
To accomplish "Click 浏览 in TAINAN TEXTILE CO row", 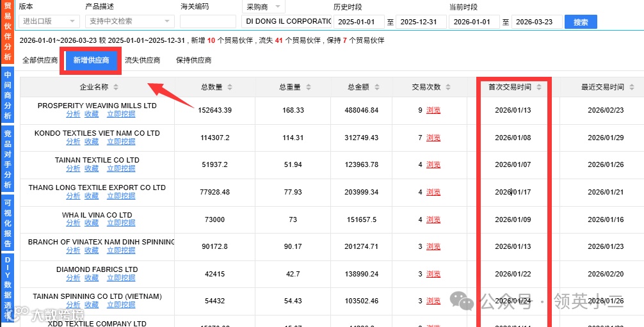I will coord(433,164).
